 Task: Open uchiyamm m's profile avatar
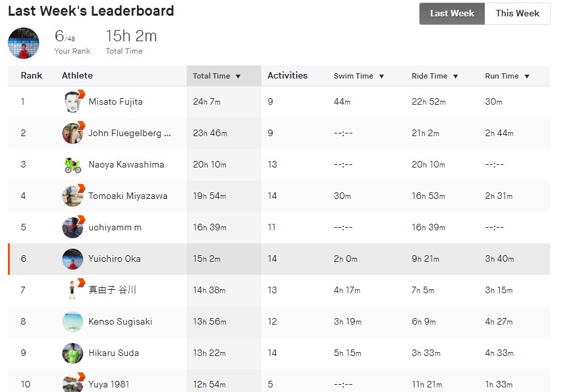(73, 227)
